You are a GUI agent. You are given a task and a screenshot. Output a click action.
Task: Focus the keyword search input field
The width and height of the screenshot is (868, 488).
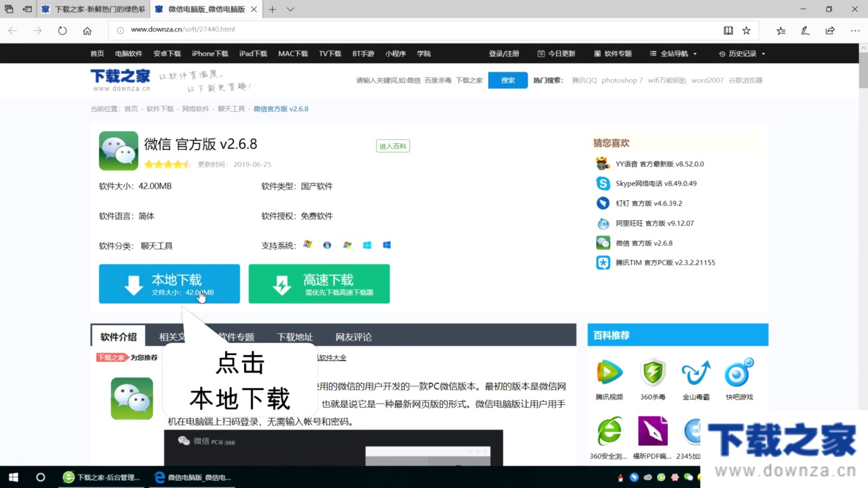click(x=419, y=80)
